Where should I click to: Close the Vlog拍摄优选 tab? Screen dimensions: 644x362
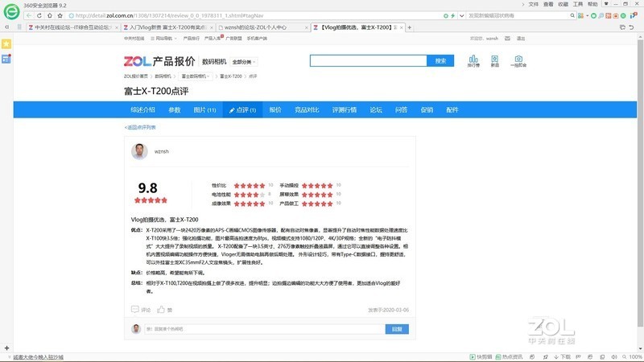click(x=401, y=27)
